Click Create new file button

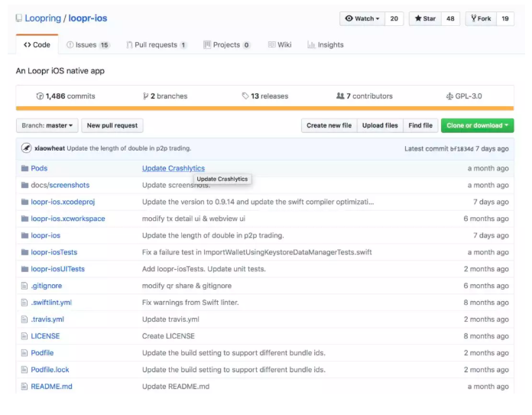click(329, 125)
